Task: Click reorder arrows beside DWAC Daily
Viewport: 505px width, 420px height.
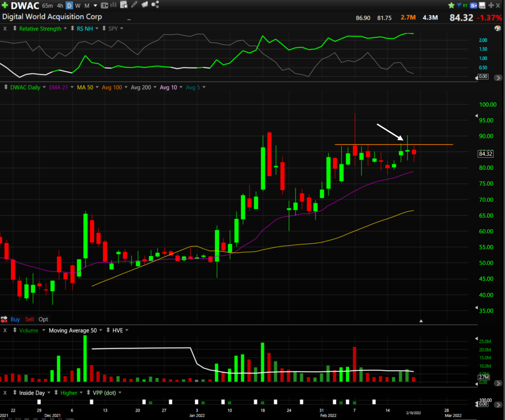Action: pos(6,87)
